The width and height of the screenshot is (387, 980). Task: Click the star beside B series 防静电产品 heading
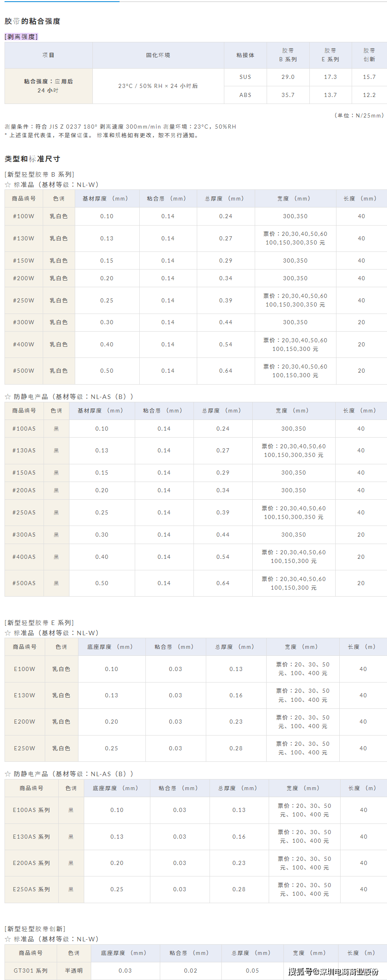pyautogui.click(x=8, y=397)
